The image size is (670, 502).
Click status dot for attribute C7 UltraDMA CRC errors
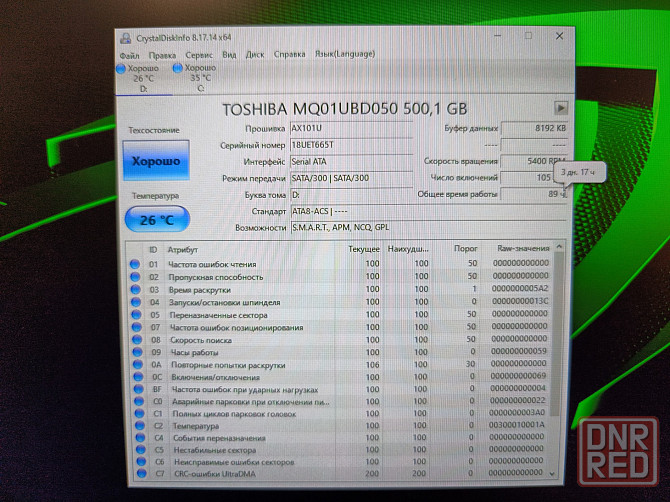pos(135,475)
